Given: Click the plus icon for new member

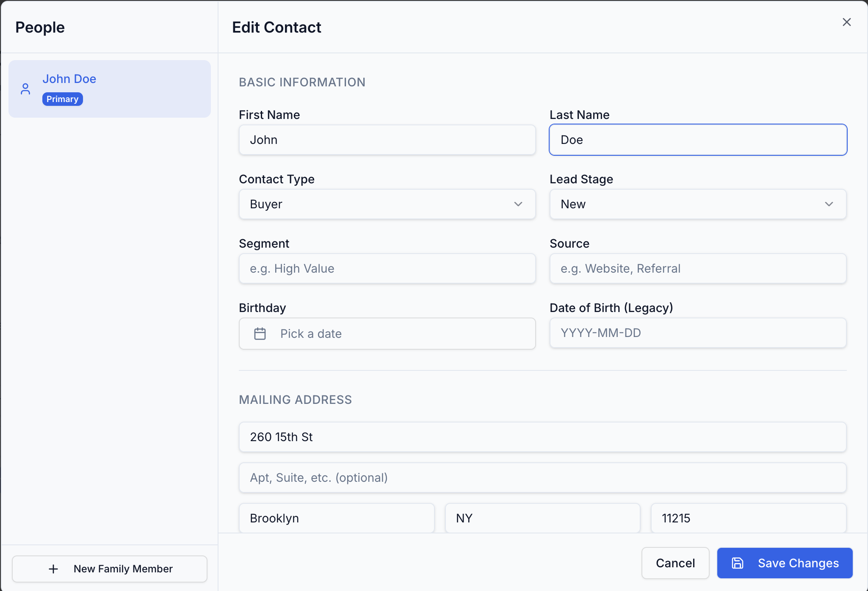Looking at the screenshot, I should pyautogui.click(x=53, y=569).
